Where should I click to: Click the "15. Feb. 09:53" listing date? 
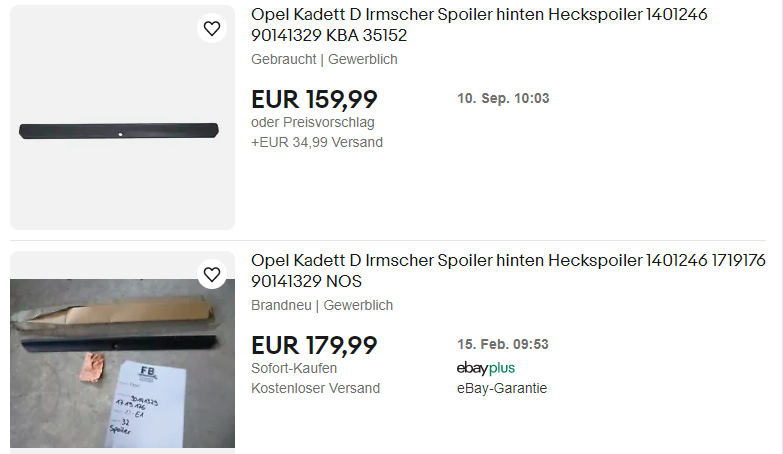click(502, 345)
